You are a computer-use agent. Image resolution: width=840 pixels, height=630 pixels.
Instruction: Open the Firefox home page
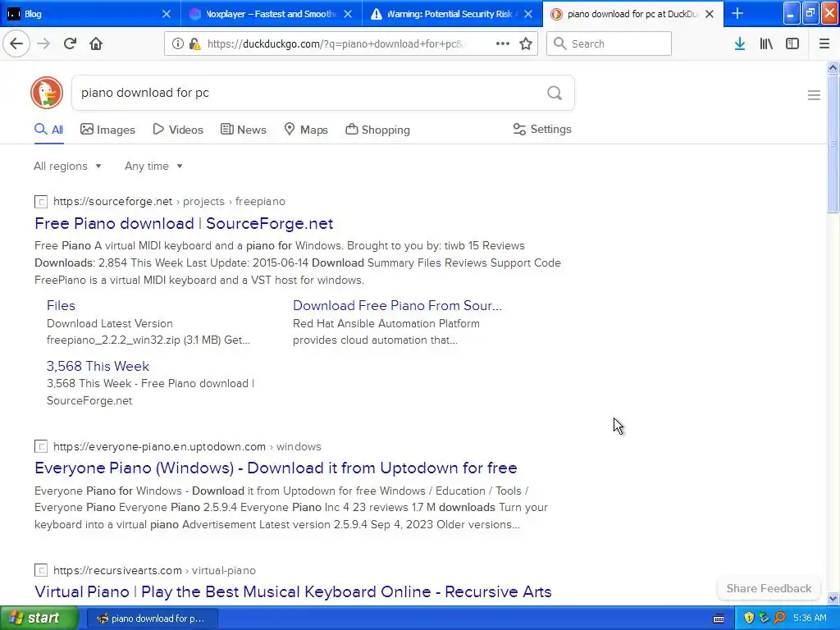(x=96, y=43)
